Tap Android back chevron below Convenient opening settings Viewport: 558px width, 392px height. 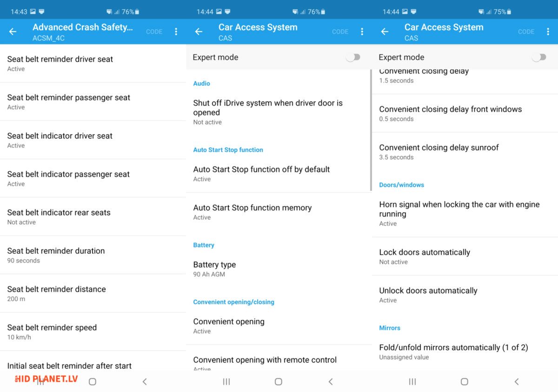tap(331, 381)
